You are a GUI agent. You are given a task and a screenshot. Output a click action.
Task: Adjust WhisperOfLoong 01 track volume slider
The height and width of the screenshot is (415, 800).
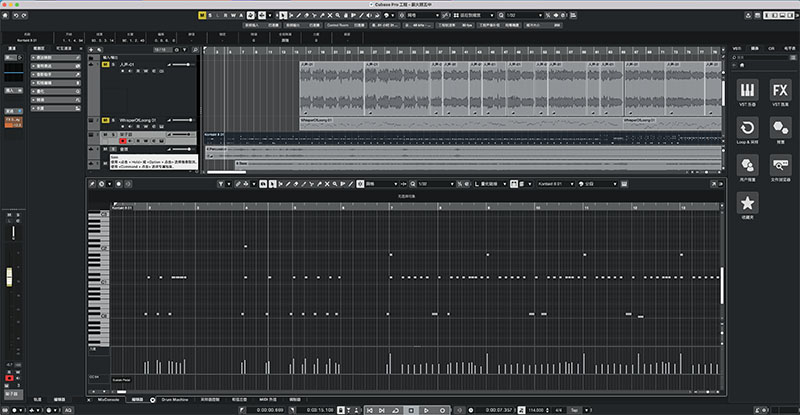pyautogui.click(x=182, y=120)
